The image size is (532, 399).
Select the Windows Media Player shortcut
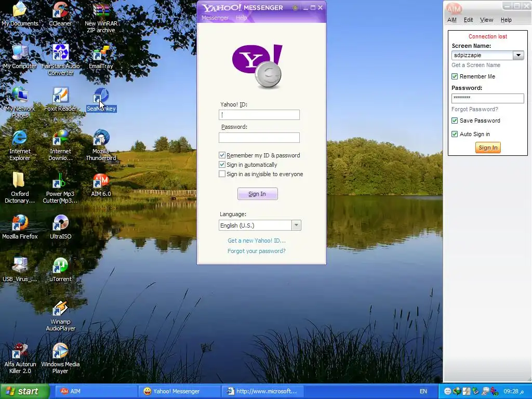tap(60, 358)
